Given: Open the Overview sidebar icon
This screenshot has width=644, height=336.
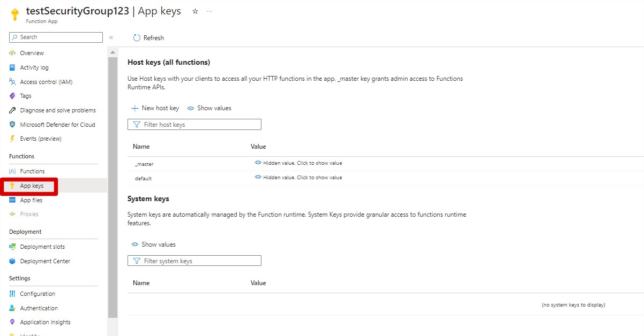Looking at the screenshot, I should click(x=12, y=53).
